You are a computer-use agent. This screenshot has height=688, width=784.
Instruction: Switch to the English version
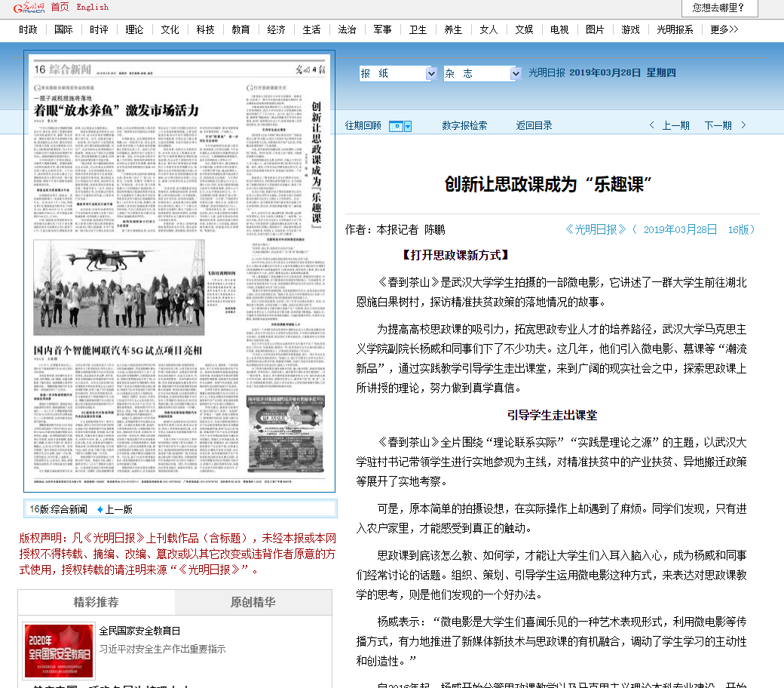pyautogui.click(x=93, y=8)
